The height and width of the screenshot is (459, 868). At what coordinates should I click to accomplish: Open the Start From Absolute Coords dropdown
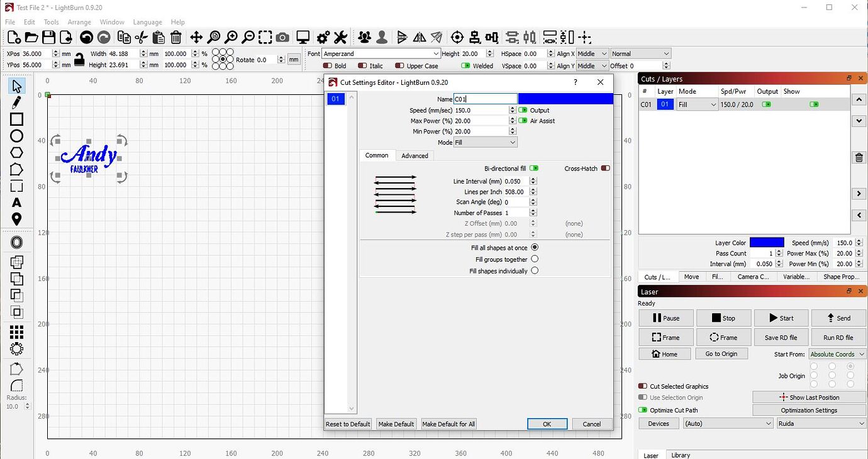(x=837, y=354)
